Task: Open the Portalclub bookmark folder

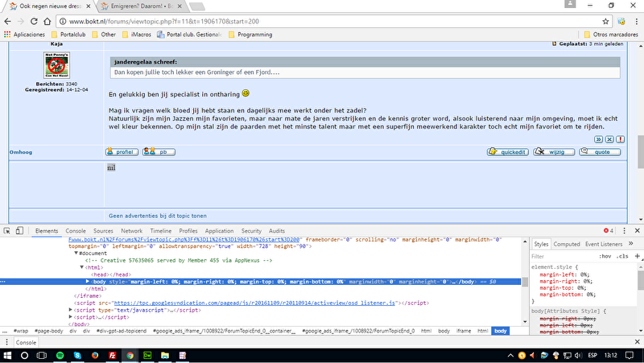Action: 68,35
